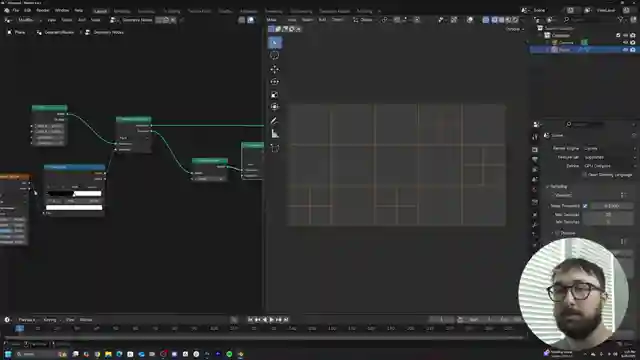Open the Render properties tab icon

click(x=535, y=149)
